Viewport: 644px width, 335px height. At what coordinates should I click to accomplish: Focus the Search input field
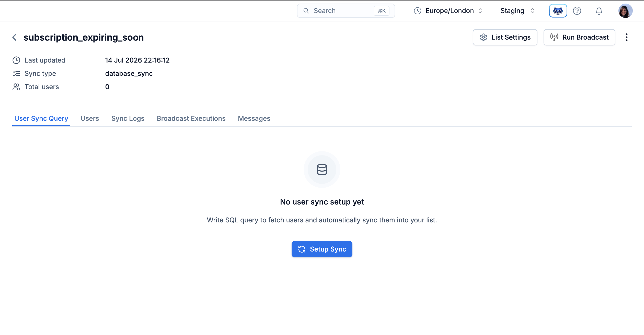346,11
